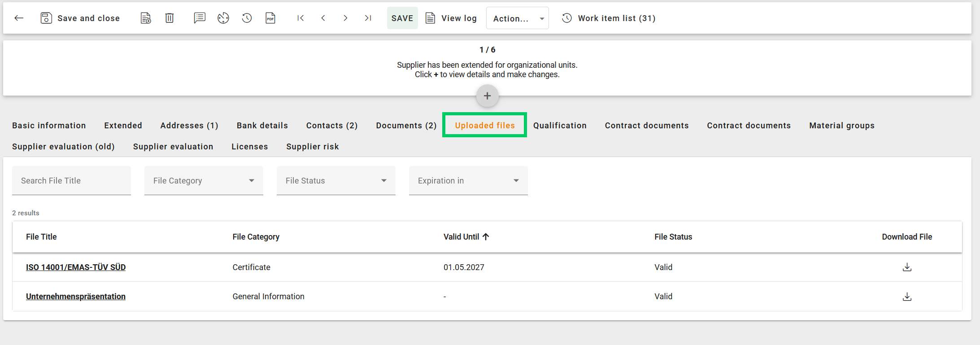Jump to first record arrow
The height and width of the screenshot is (345, 980).
(x=301, y=18)
